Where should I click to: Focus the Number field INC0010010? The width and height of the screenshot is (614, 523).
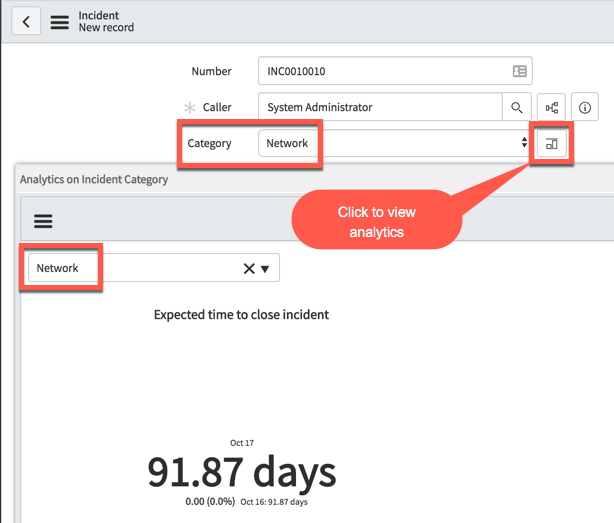(395, 71)
